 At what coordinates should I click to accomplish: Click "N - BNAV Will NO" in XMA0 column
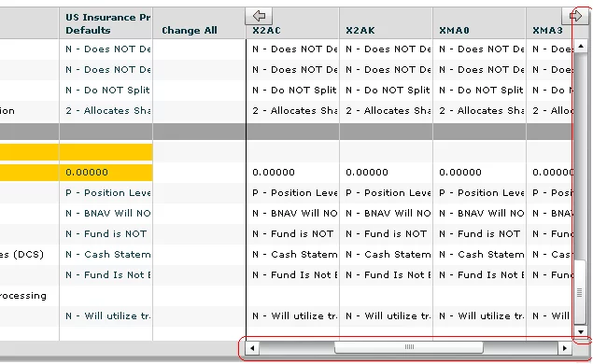pos(482,213)
